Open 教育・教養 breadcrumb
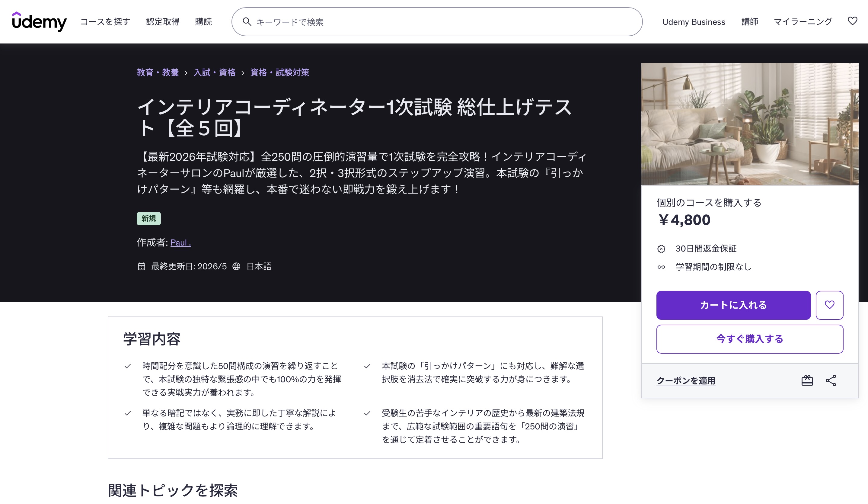 (158, 72)
